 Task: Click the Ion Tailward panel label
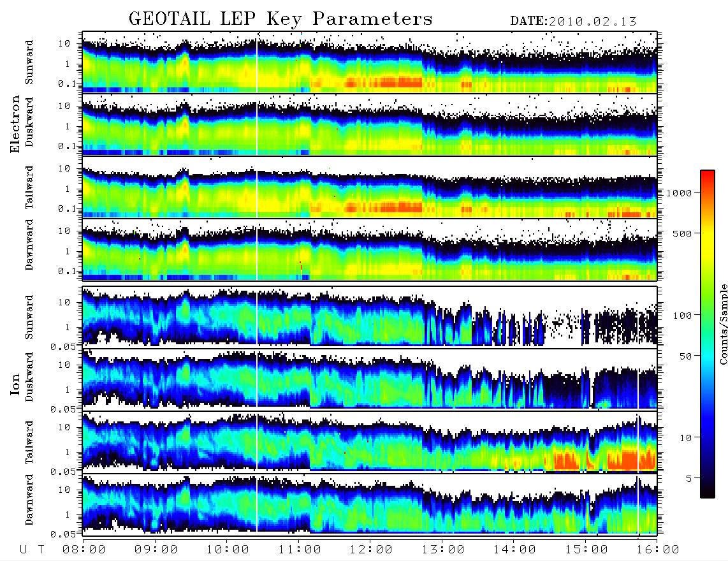(29, 442)
